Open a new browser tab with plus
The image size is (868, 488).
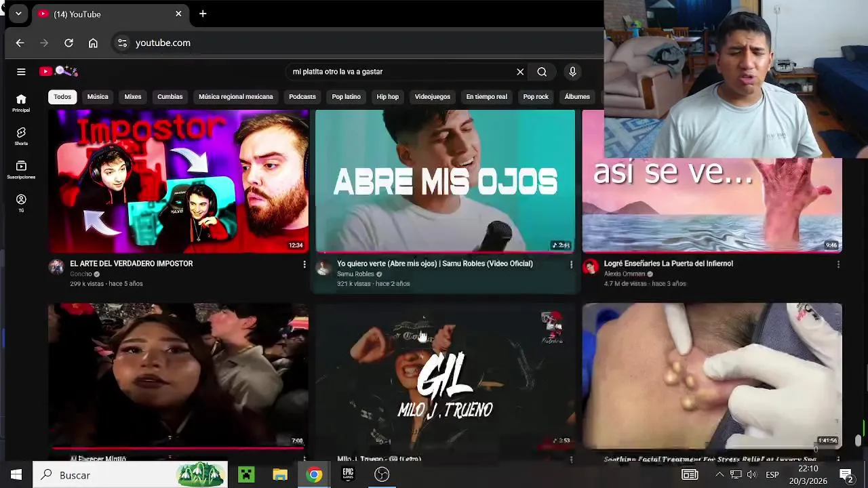click(x=203, y=14)
